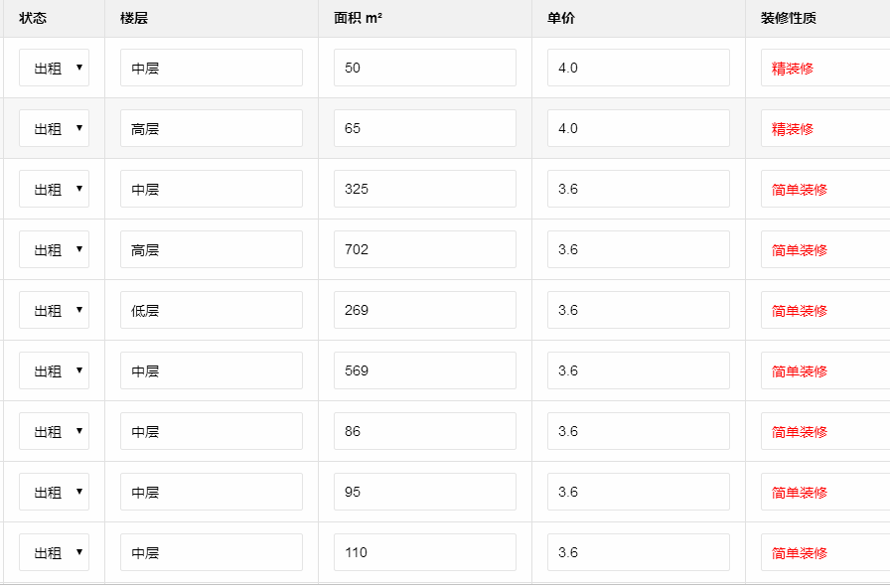Click the 楼层 column header

[x=134, y=19]
